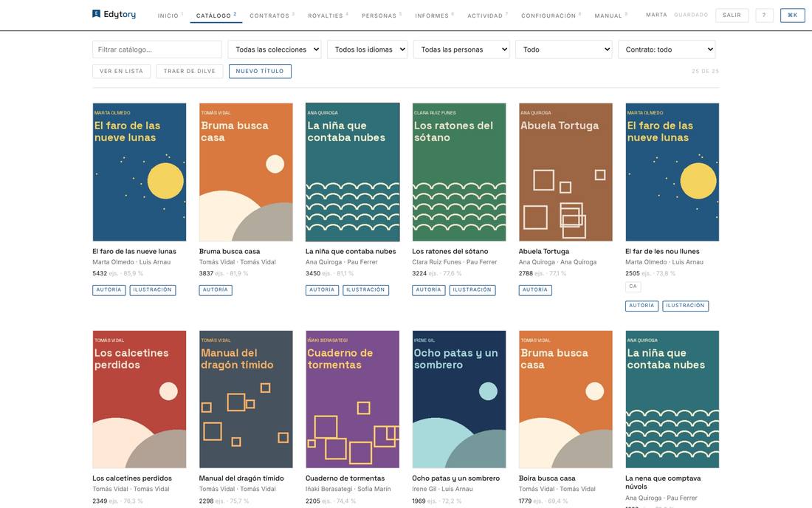Click the author line 'Irene Gil · Luis Arnau'

tap(442, 489)
